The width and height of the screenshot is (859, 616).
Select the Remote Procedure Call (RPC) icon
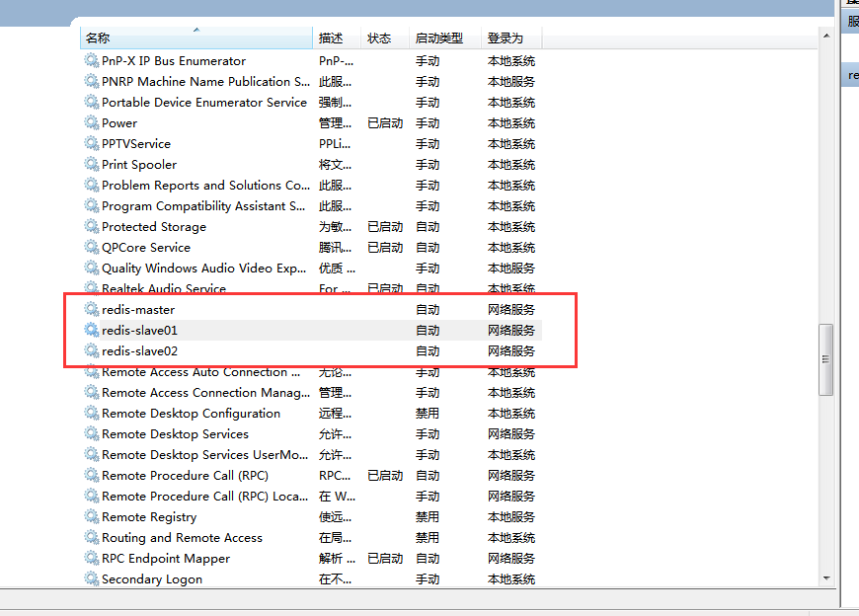pyautogui.click(x=92, y=475)
